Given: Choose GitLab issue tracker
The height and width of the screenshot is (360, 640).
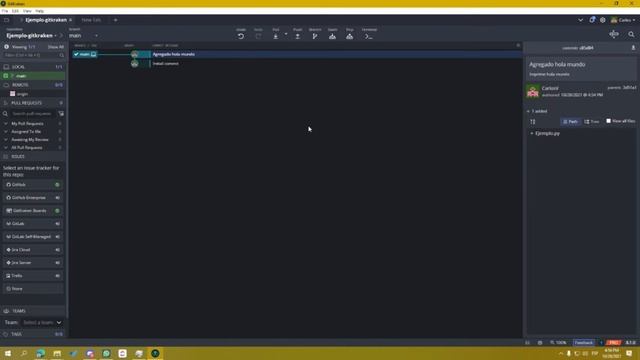Looking at the screenshot, I should coord(33,224).
